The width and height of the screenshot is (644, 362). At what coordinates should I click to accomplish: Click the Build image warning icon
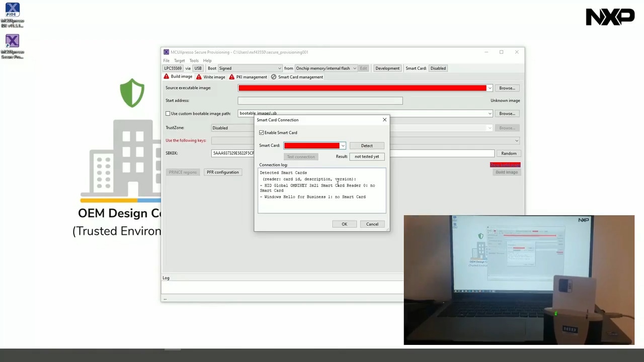(x=167, y=77)
